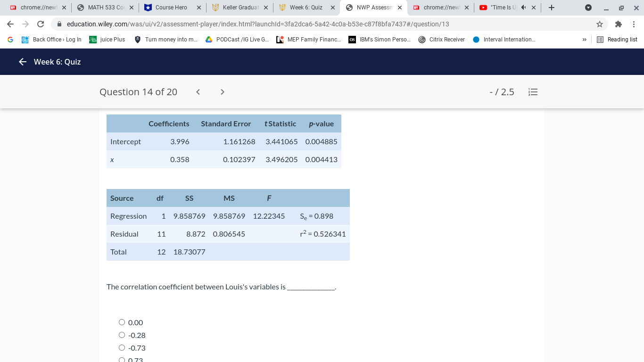The image size is (644, 362).
Task: Open IBM's Simon Perso... bookmark
Action: 380,40
